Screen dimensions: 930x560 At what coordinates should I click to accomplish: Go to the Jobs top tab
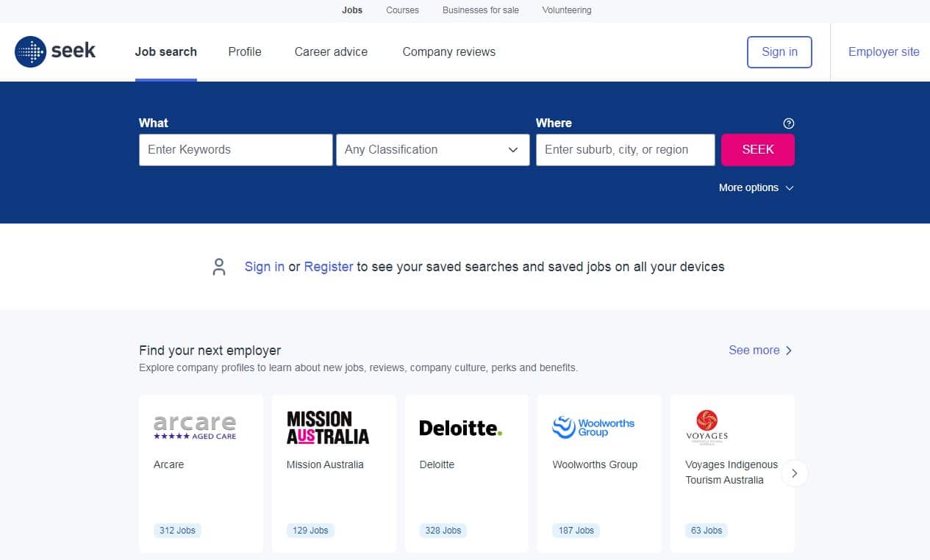coord(352,10)
